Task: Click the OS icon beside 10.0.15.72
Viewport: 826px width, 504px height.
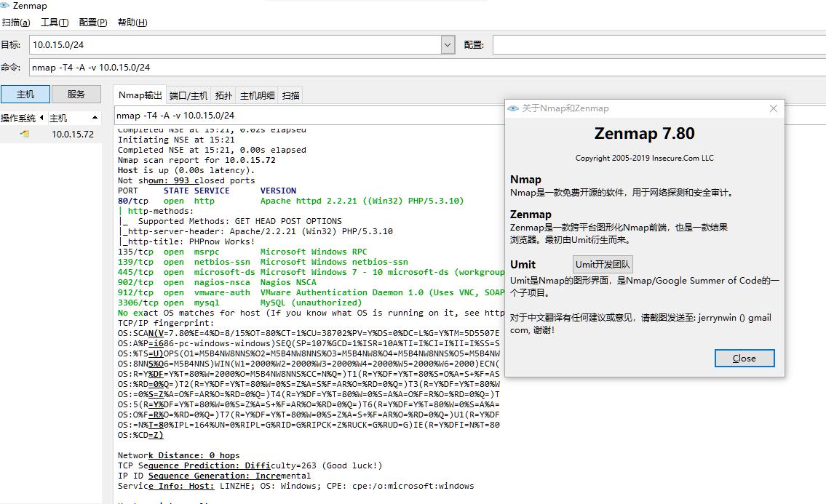Action: [x=24, y=135]
